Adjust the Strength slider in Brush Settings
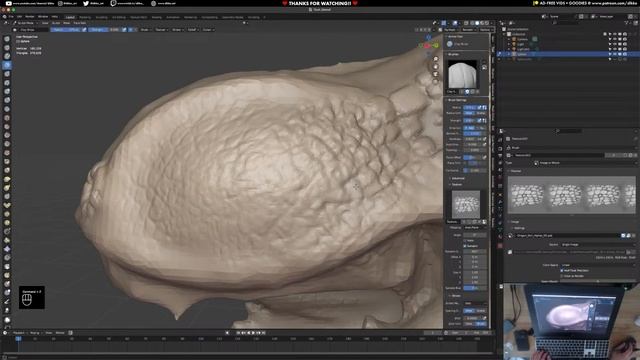Viewport: 640px width, 360px height. (x=470, y=121)
